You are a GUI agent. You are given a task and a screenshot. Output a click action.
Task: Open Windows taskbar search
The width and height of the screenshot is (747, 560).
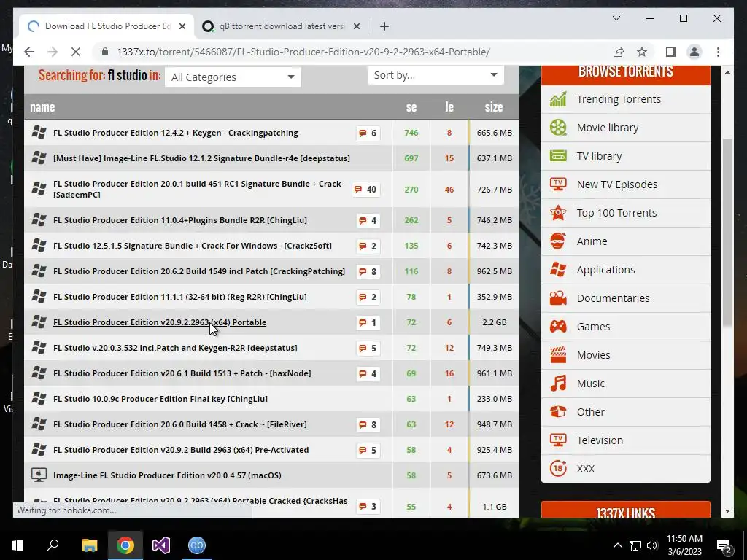[x=53, y=545]
